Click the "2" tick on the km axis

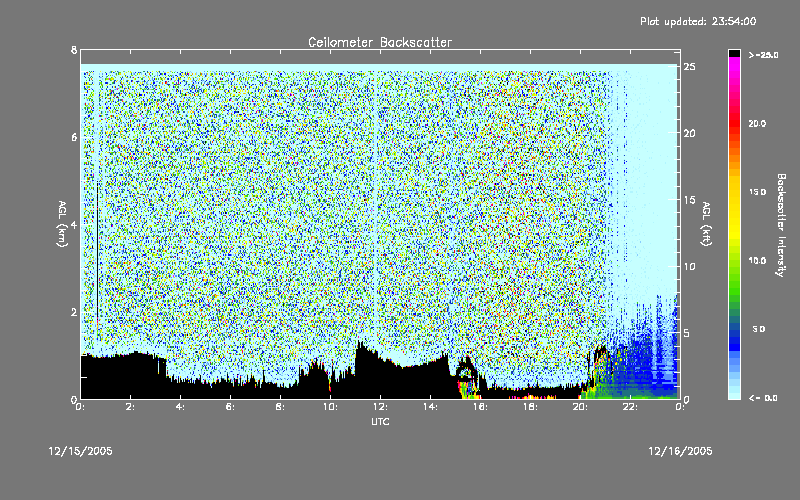[x=74, y=312]
